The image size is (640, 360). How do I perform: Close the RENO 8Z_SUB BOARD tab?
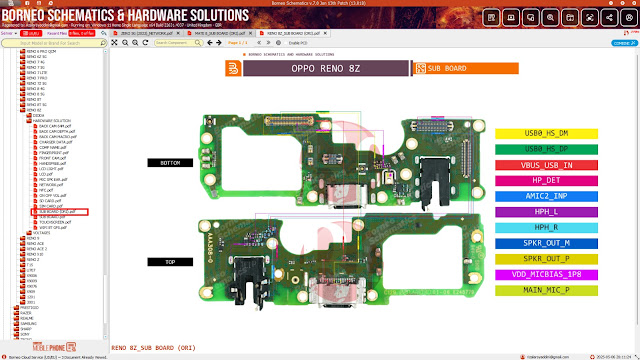point(325,33)
